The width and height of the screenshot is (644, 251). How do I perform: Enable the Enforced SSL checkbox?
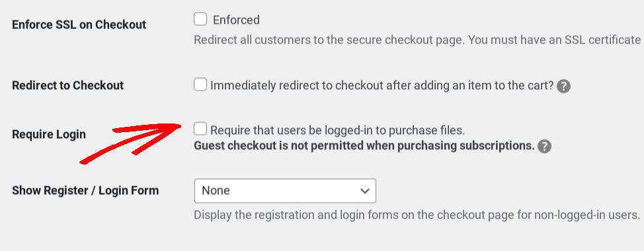pos(200,19)
